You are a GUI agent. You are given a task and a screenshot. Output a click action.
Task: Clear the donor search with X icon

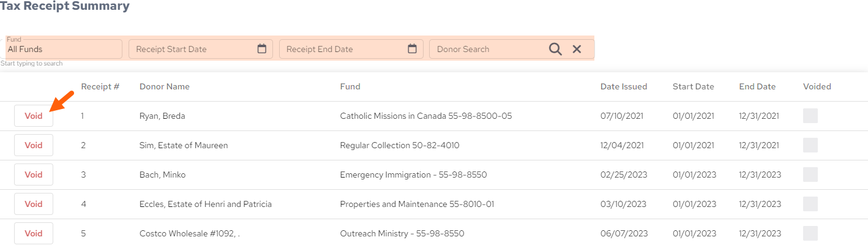pos(577,49)
